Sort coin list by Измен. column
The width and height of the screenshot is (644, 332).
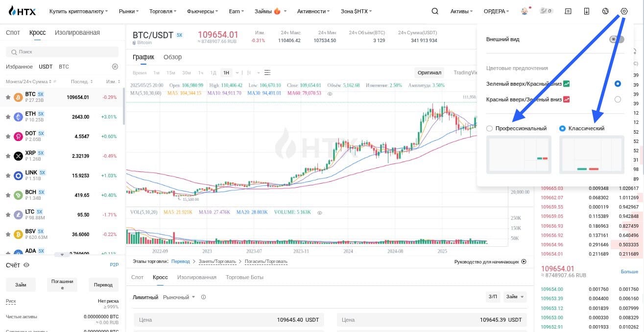(x=113, y=82)
